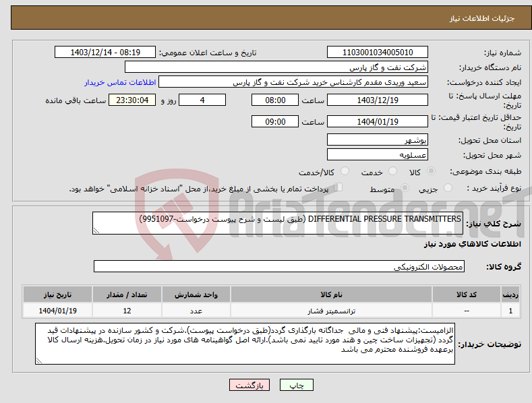Click the تعداد / مقدار column header
The height and width of the screenshot is (403, 532).
coord(127,294)
